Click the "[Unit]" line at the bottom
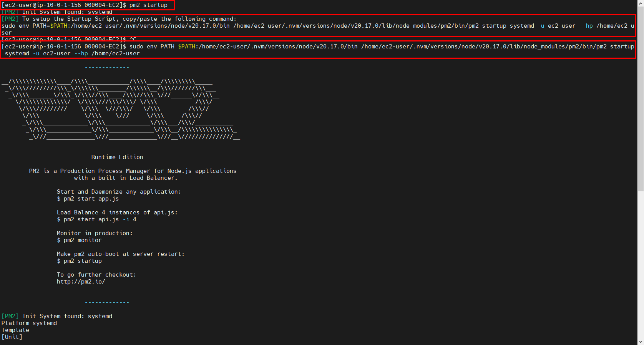 point(12,337)
